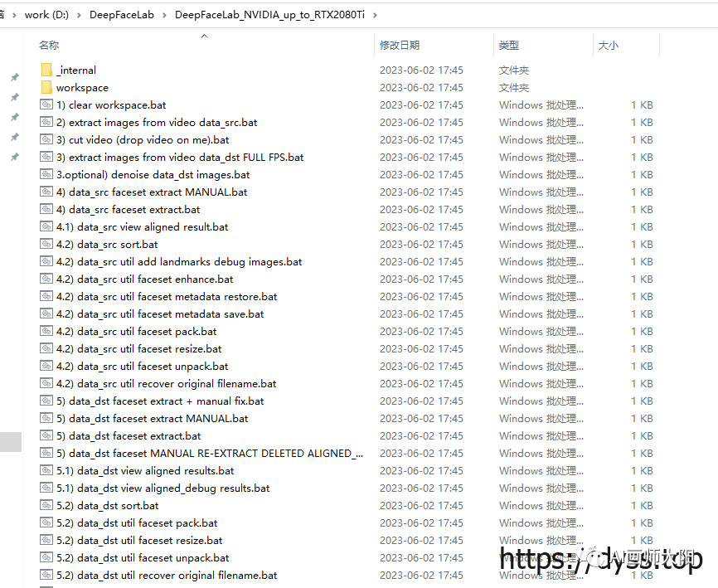This screenshot has height=588, width=718.
Task: Open the chevron after 'DeepFaceLab' in address bar
Action: click(x=164, y=15)
